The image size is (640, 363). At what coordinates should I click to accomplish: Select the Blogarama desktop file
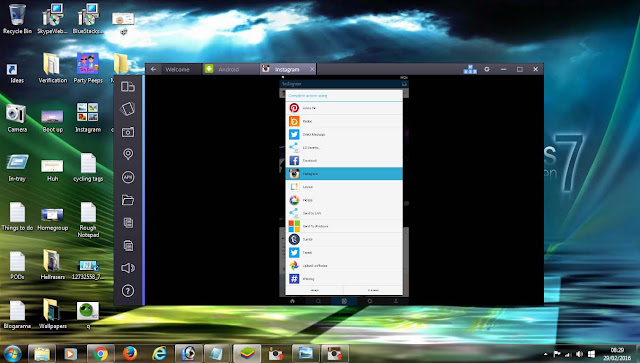click(17, 314)
